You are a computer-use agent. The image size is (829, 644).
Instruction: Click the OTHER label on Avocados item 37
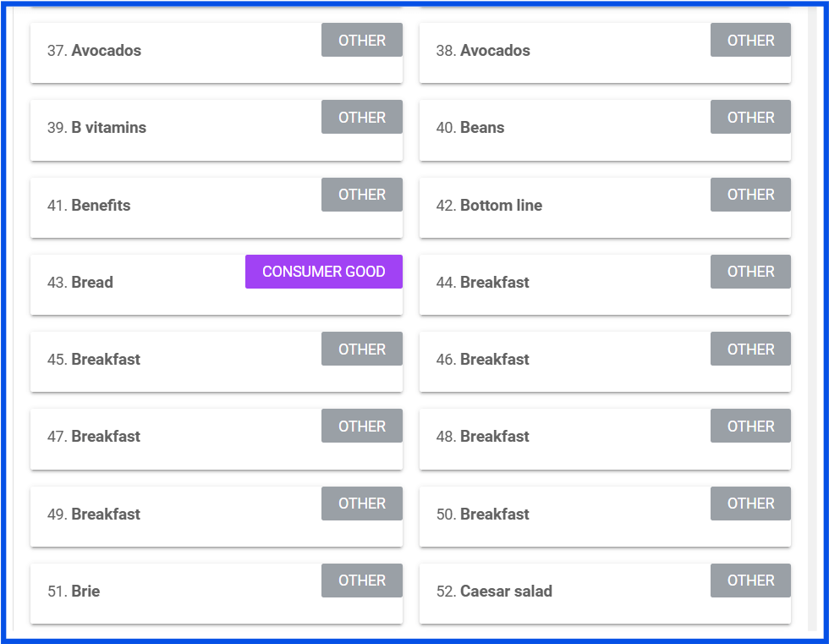click(361, 40)
